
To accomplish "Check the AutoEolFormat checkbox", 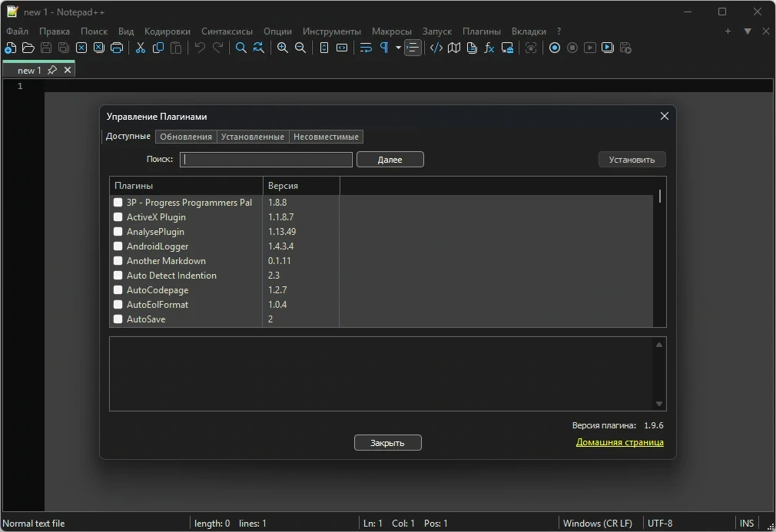I will [x=118, y=305].
